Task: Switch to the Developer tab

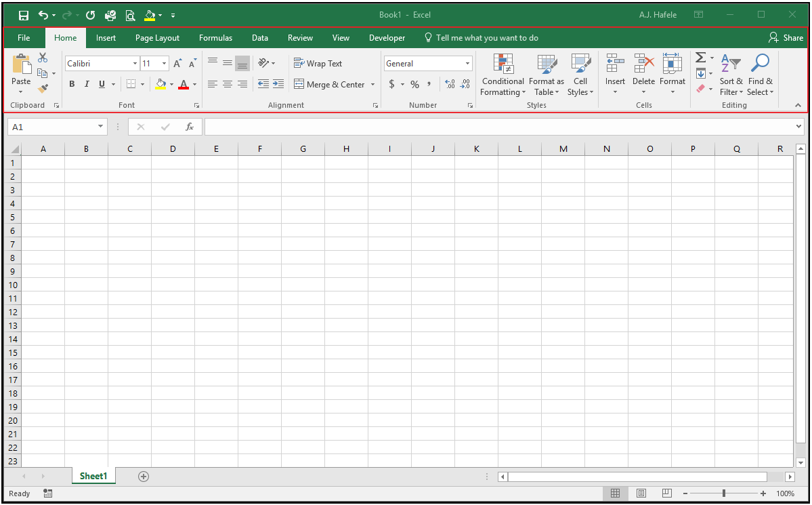Action: tap(387, 38)
